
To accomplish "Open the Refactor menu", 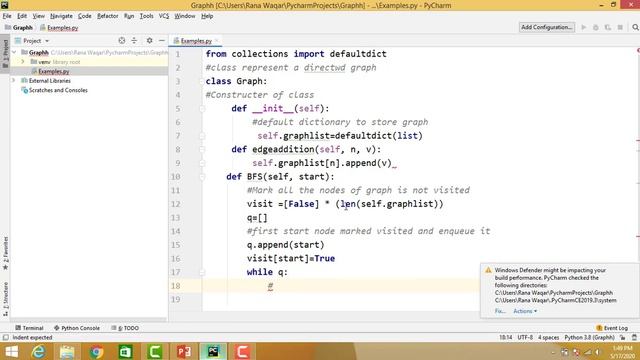I will pos(107,16).
